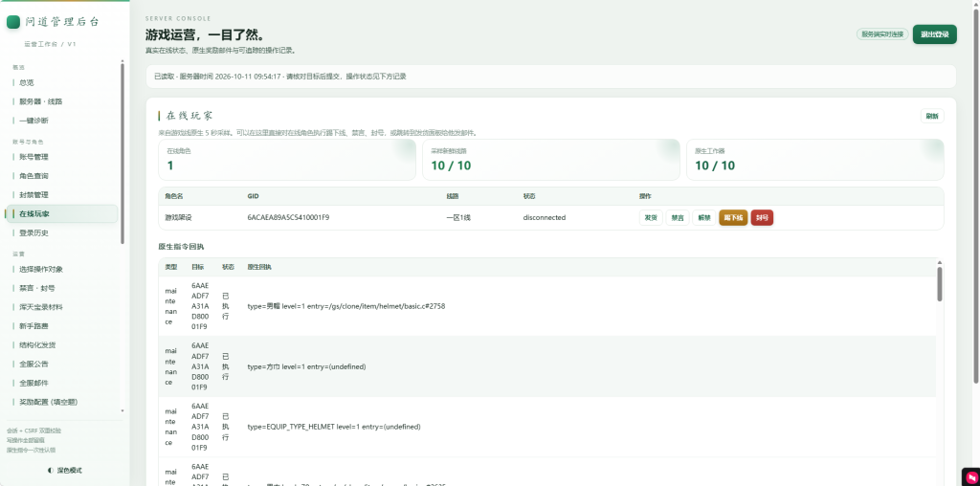Go to 禁言 · 封号 page
980x486 pixels.
61,289
